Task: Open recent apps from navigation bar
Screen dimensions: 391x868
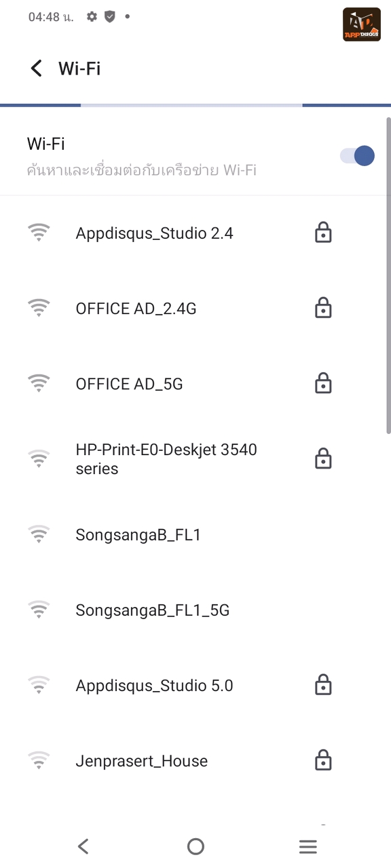Action: [x=308, y=846]
